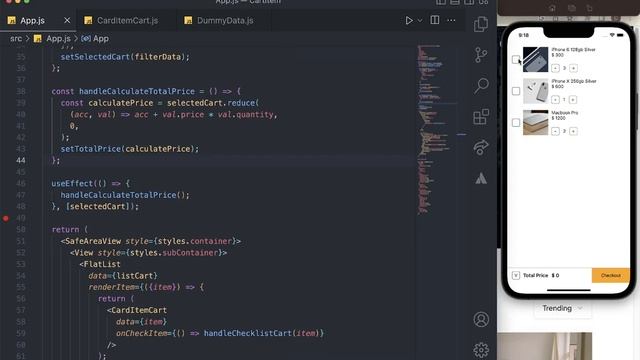Open the Manage gear icon
The height and width of the screenshot is (360, 640).
pyautogui.click(x=481, y=350)
